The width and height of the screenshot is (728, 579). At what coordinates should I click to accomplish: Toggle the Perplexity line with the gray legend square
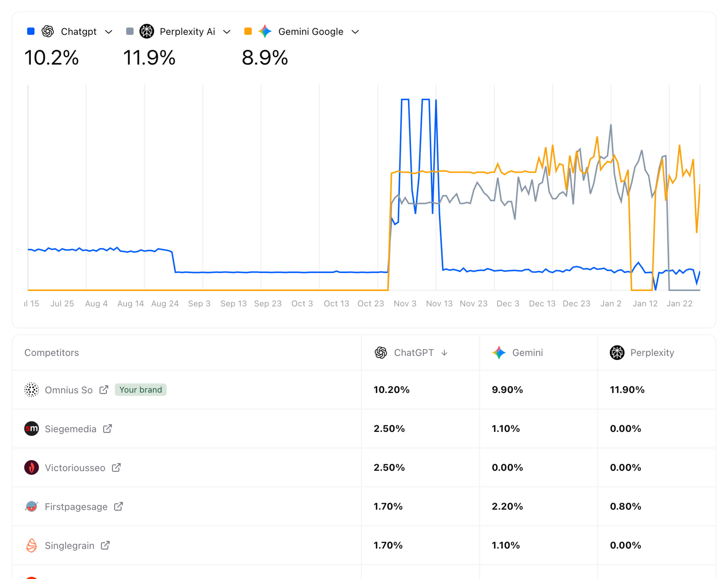[x=130, y=31]
